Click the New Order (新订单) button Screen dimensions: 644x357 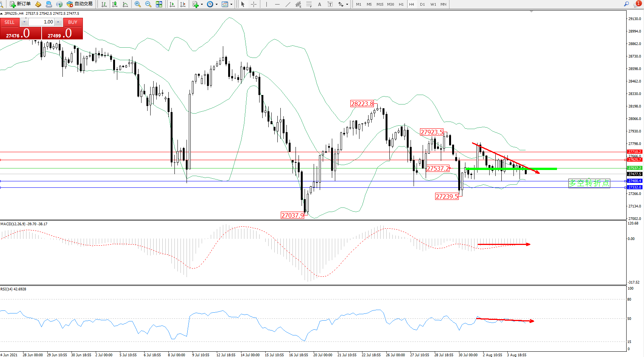(x=20, y=4)
